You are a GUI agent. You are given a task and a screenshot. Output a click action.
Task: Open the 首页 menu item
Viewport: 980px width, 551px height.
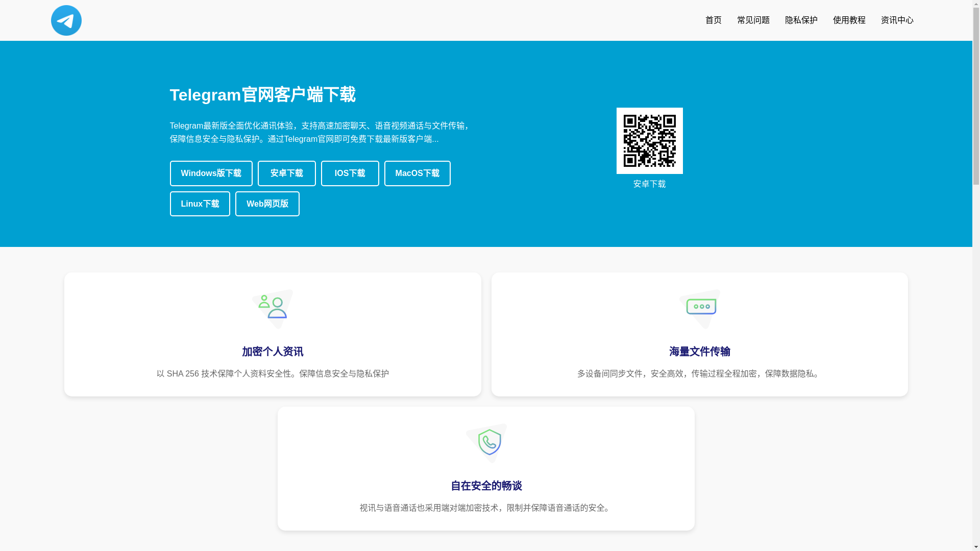pos(714,20)
